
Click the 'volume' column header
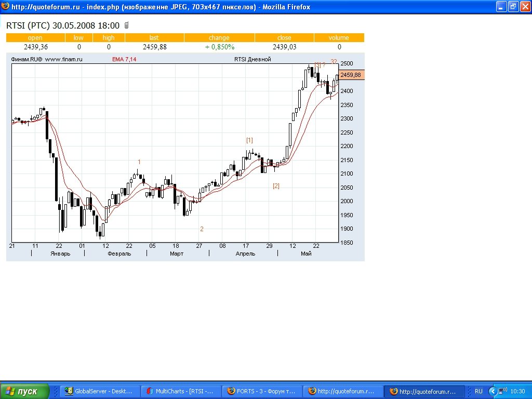coord(339,38)
